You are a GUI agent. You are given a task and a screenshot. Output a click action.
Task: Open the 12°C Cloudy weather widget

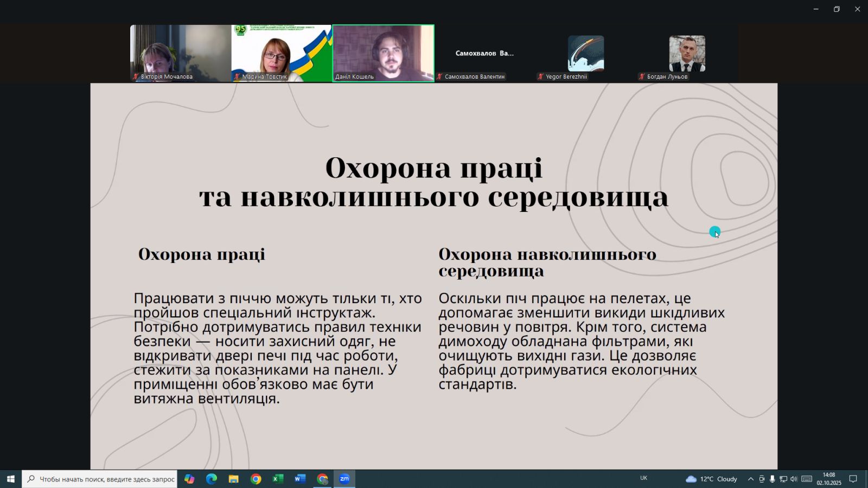[712, 479]
